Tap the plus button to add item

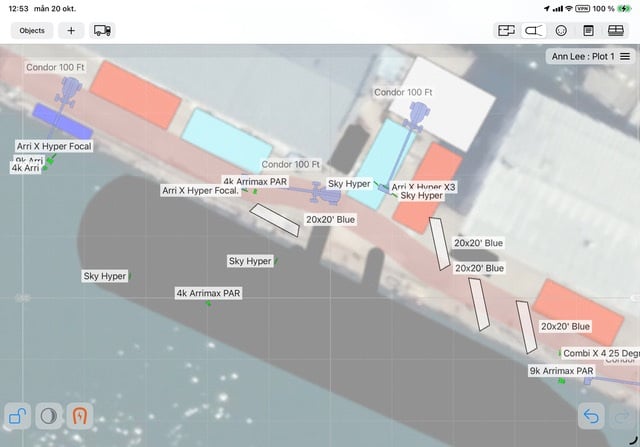pos(71,30)
